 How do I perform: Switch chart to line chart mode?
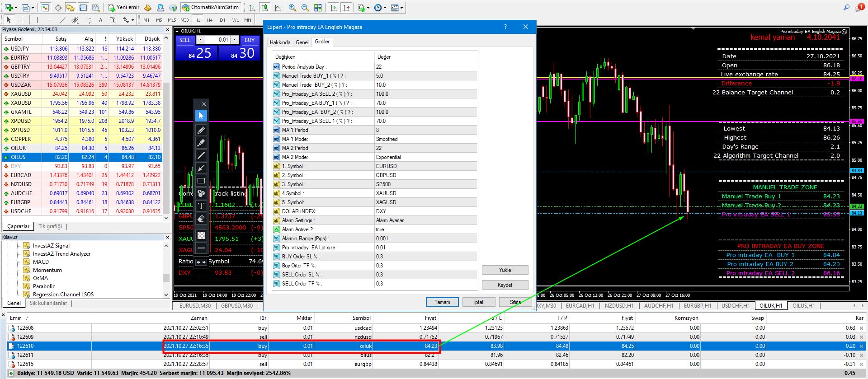[278, 8]
